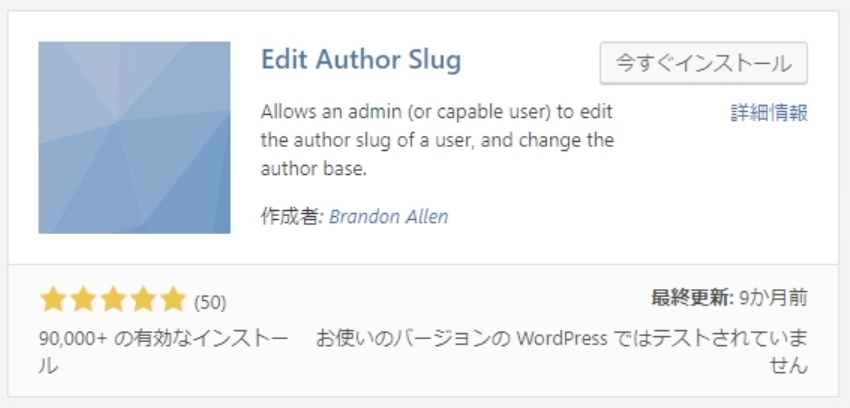Click "author base." in the description
Image resolution: width=850 pixels, height=408 pixels.
pos(314,169)
